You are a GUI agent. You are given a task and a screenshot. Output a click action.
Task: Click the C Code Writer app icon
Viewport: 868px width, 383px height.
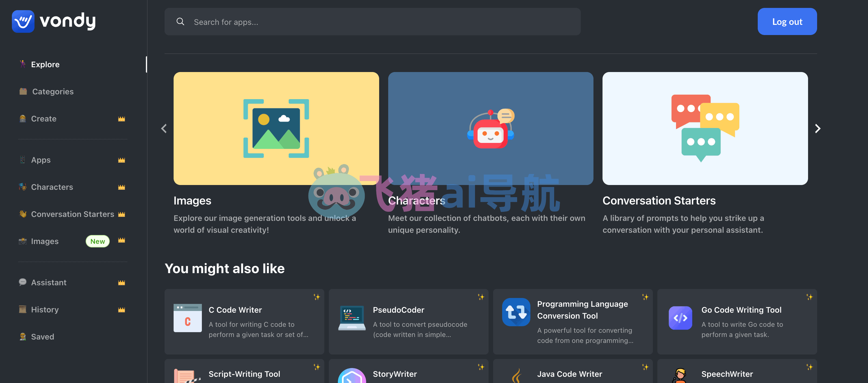pos(188,318)
